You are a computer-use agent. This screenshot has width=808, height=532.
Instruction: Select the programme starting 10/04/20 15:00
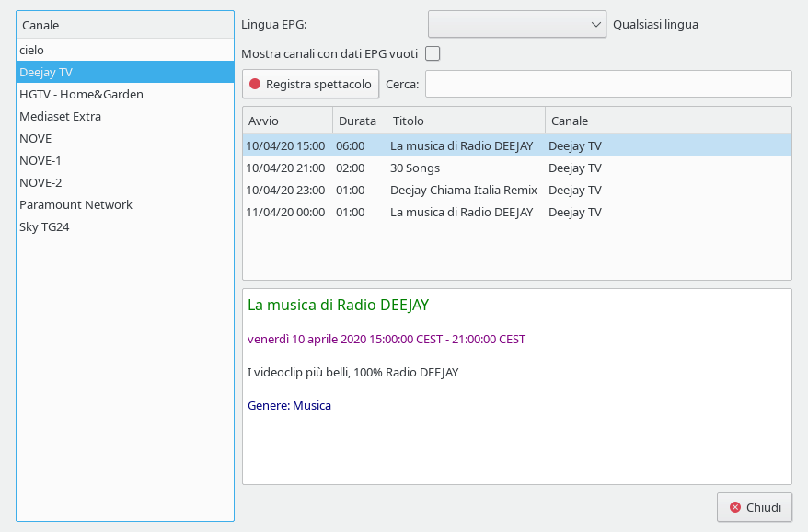pyautogui.click(x=517, y=146)
